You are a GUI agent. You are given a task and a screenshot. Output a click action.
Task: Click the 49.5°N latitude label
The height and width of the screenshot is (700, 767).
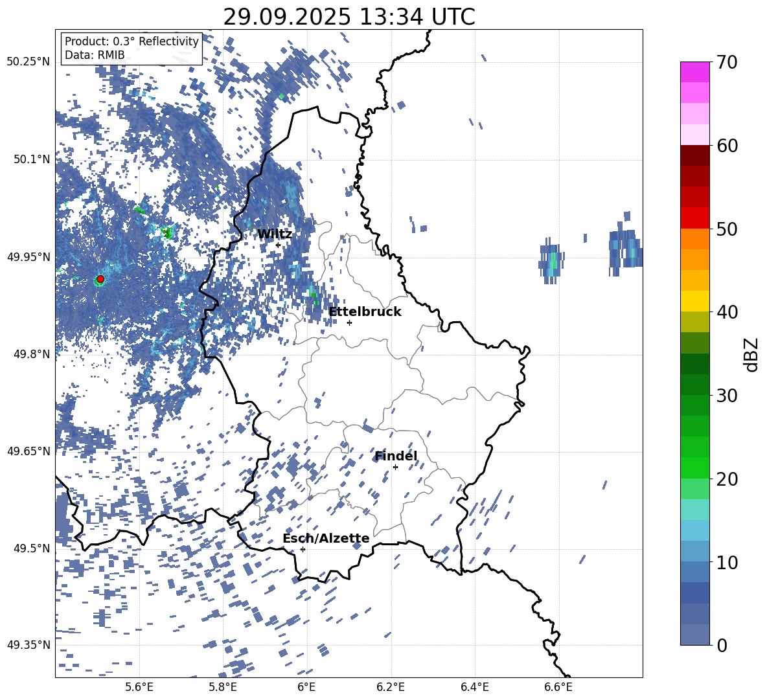pyautogui.click(x=31, y=548)
